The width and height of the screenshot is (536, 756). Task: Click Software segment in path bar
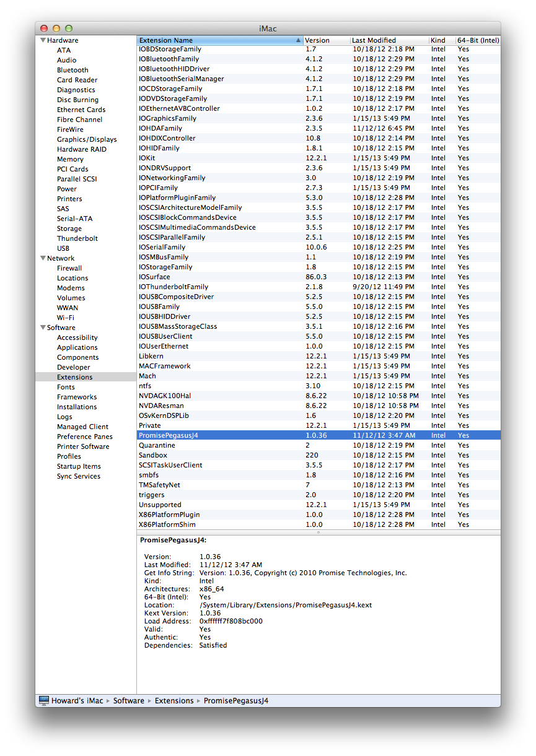pos(128,701)
